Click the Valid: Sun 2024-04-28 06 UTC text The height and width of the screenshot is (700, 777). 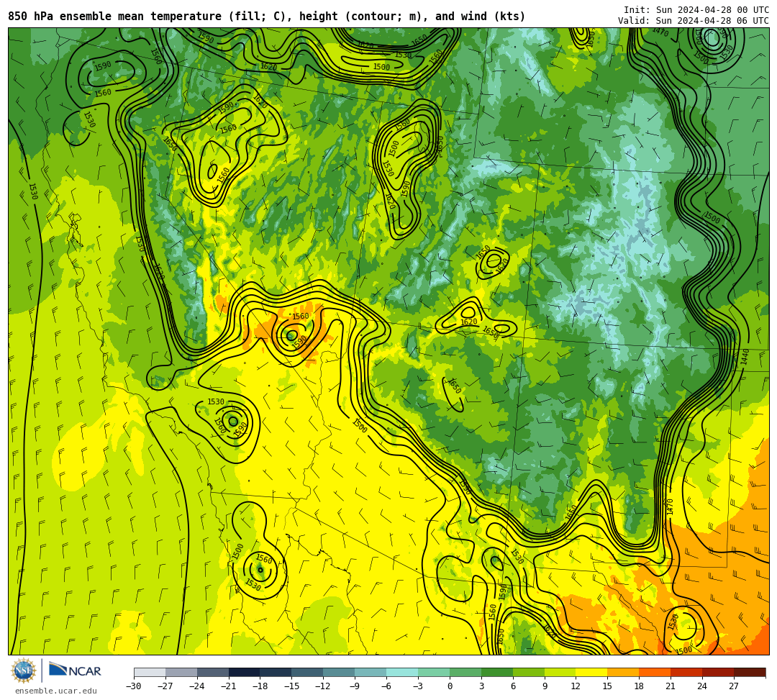(694, 20)
